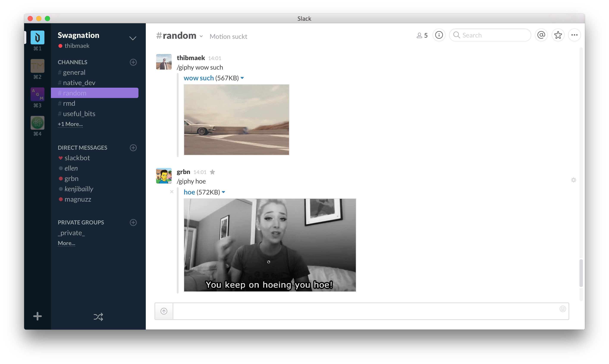Viewport: 609px width, 364px height.
Task: Open the useful_bits channel
Action: coord(79,114)
